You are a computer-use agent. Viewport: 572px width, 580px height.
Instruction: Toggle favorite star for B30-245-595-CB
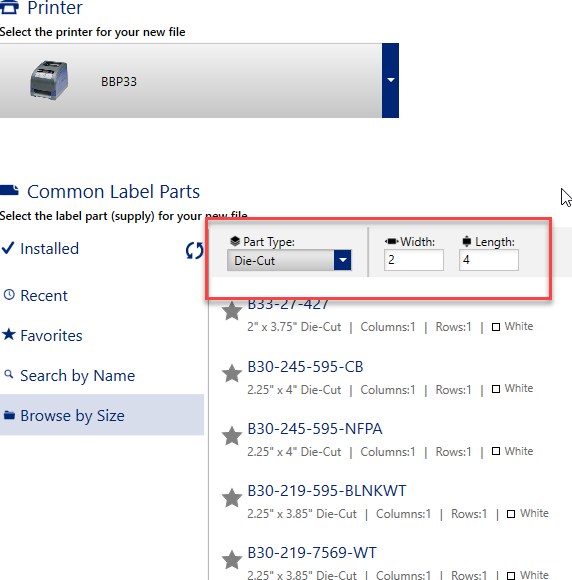click(232, 373)
